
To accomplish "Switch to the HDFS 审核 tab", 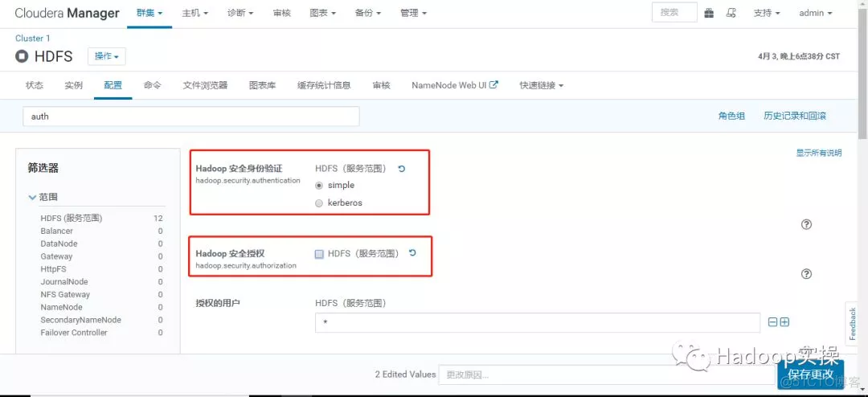I will (x=382, y=85).
